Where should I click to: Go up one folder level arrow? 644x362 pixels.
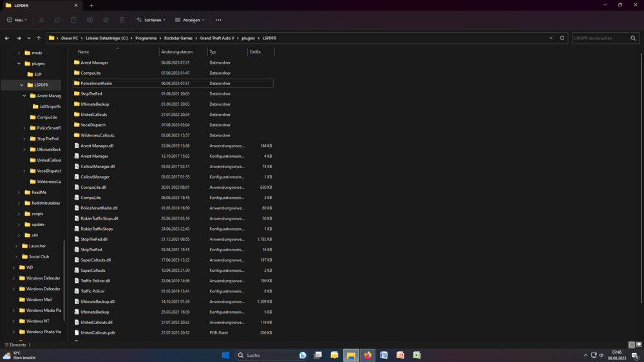pos(39,38)
